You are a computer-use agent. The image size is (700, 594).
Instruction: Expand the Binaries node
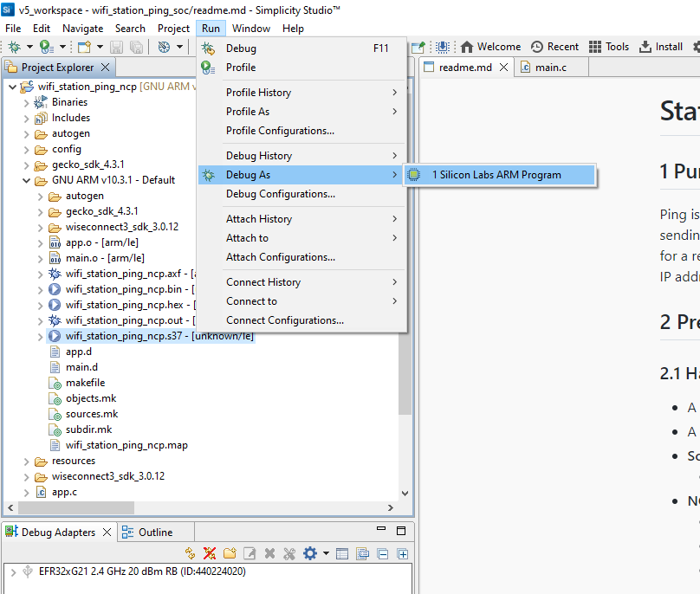[26, 103]
